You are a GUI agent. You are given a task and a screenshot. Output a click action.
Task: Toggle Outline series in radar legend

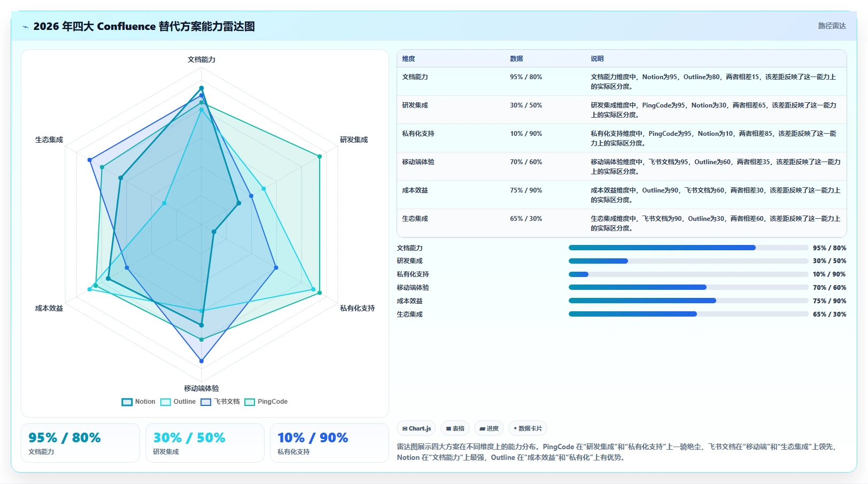[178, 402]
